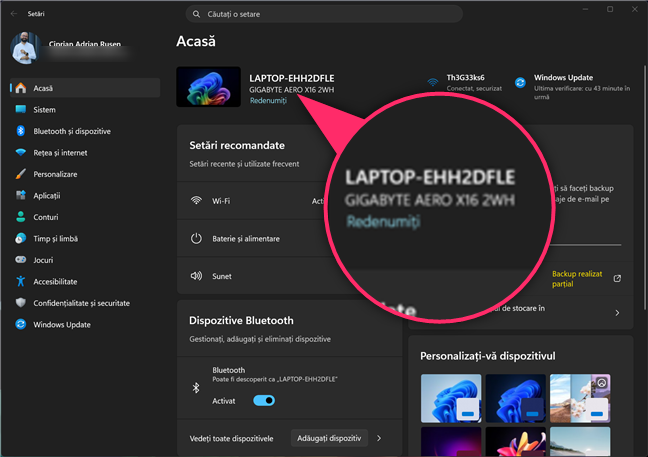This screenshot has width=648, height=457.
Task: Click the search magnifier icon
Action: pyautogui.click(x=196, y=14)
